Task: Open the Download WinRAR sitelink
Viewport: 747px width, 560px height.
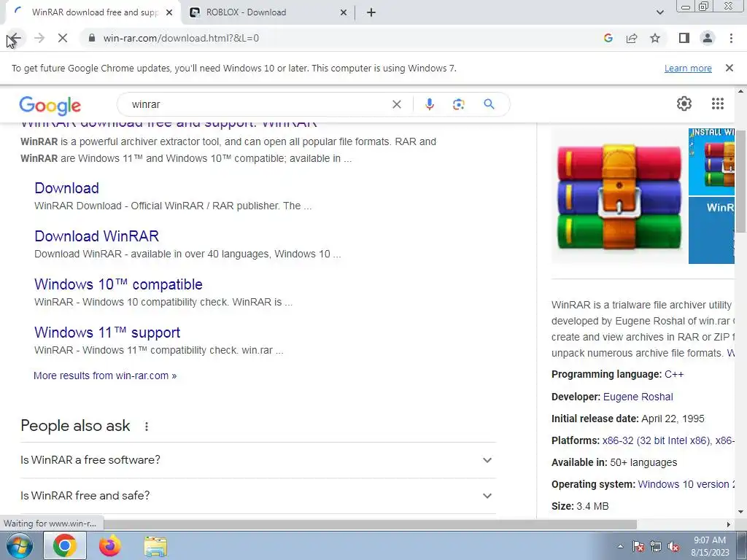Action: (97, 236)
